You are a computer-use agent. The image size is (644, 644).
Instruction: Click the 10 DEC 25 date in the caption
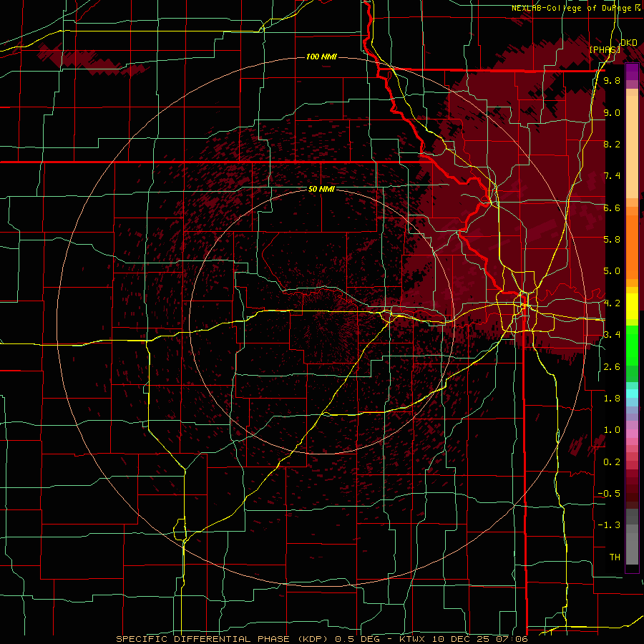(459, 639)
